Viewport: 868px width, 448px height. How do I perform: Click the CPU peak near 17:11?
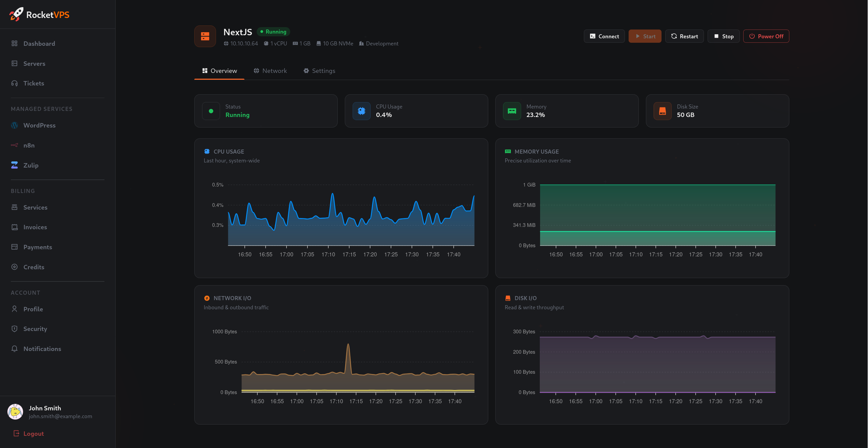(333, 194)
